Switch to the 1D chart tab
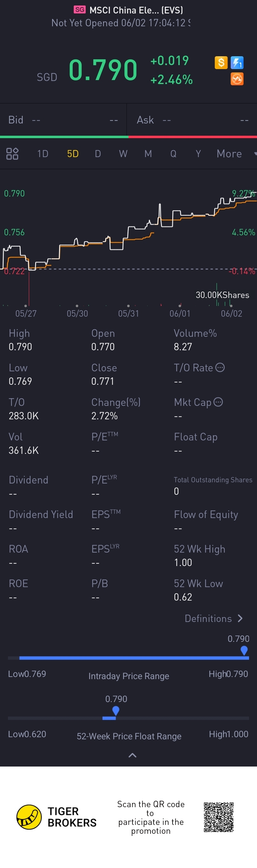The image size is (257, 868). (43, 154)
